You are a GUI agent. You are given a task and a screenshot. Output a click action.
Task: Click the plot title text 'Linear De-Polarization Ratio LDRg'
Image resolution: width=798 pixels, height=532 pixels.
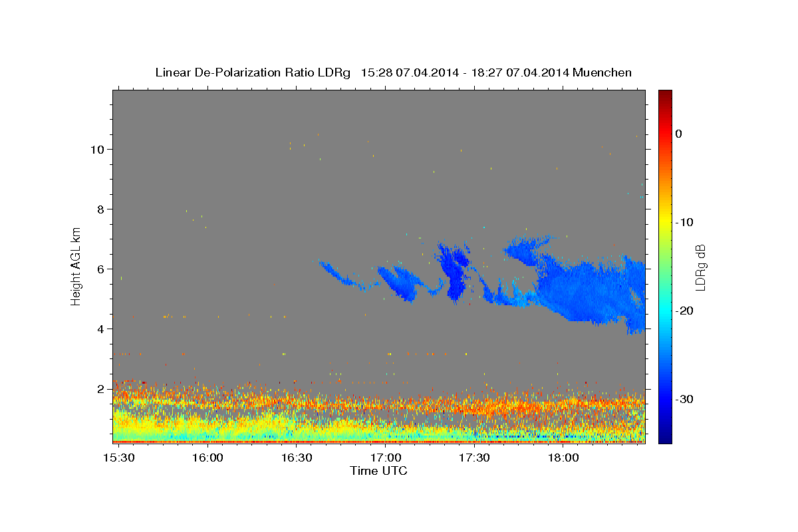point(253,72)
